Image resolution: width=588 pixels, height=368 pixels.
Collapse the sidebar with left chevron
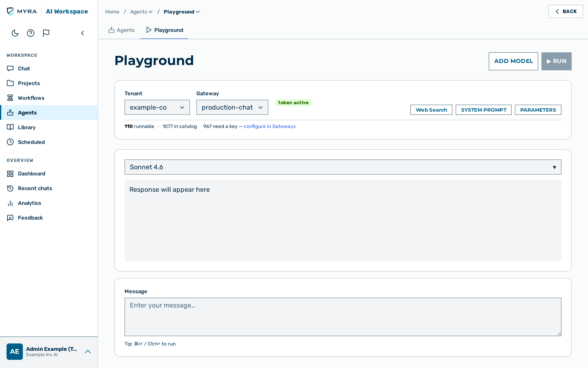(x=83, y=33)
